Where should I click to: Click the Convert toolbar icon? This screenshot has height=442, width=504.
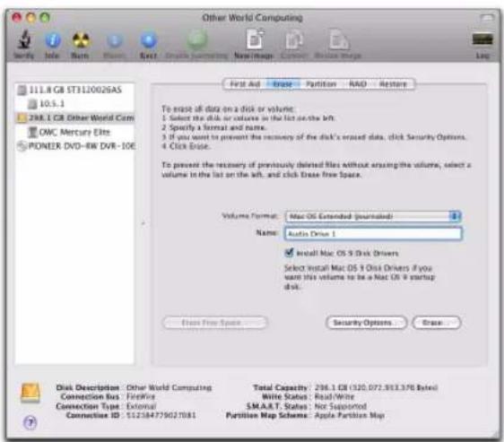point(294,39)
